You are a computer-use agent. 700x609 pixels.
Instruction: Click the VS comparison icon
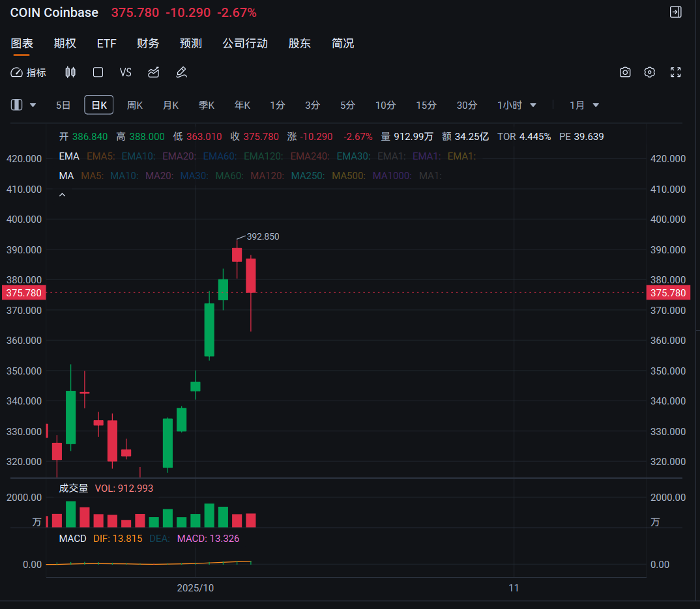point(126,72)
